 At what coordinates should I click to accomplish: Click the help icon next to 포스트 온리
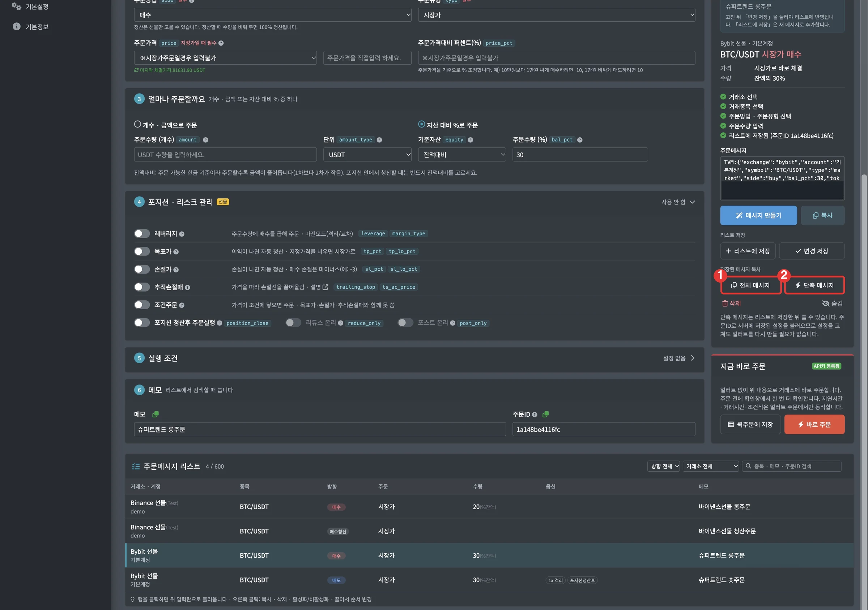pos(452,323)
